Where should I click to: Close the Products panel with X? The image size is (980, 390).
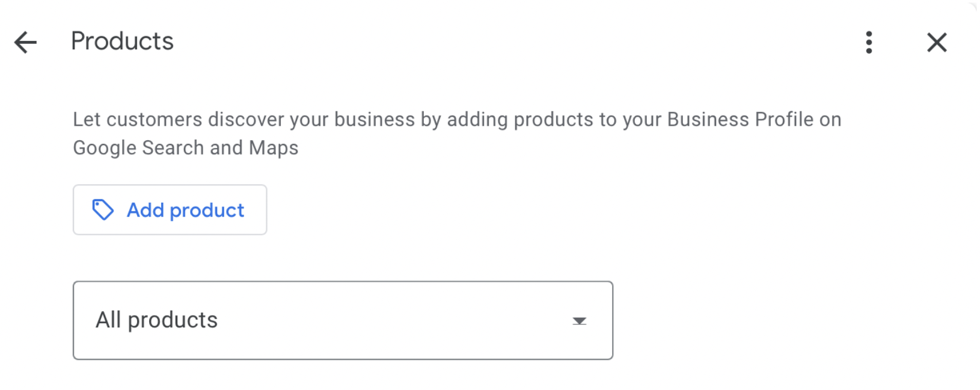coord(937,43)
